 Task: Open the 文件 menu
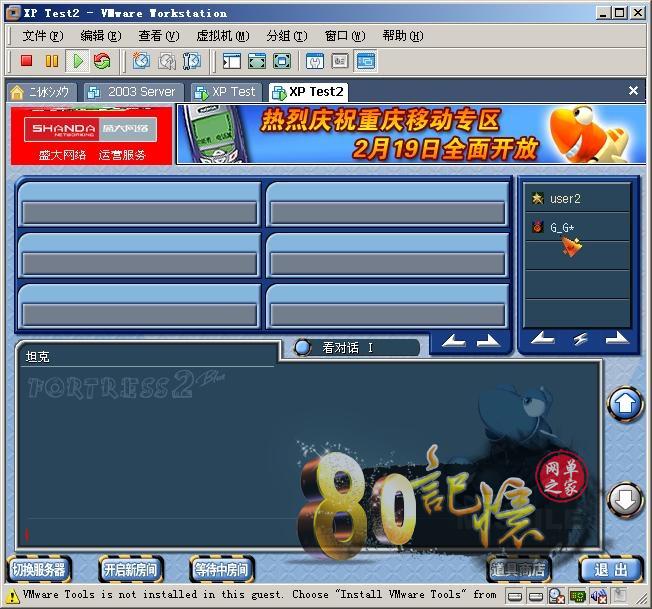(42, 36)
